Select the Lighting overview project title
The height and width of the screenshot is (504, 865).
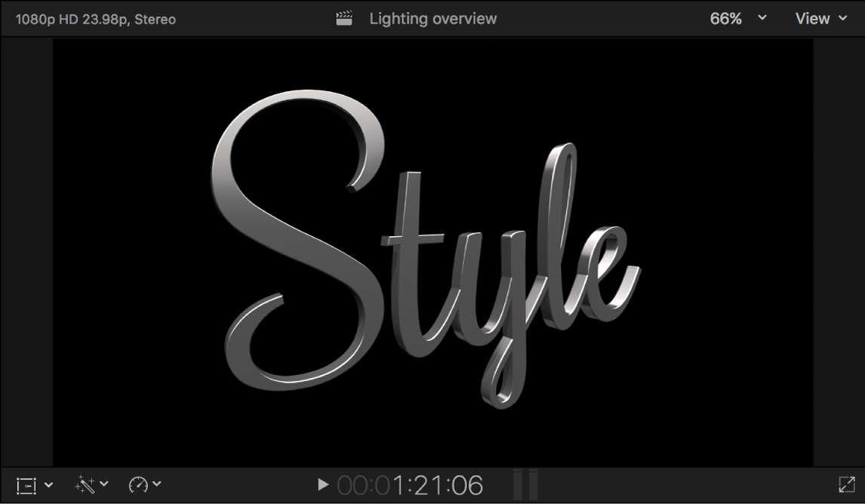point(432,18)
